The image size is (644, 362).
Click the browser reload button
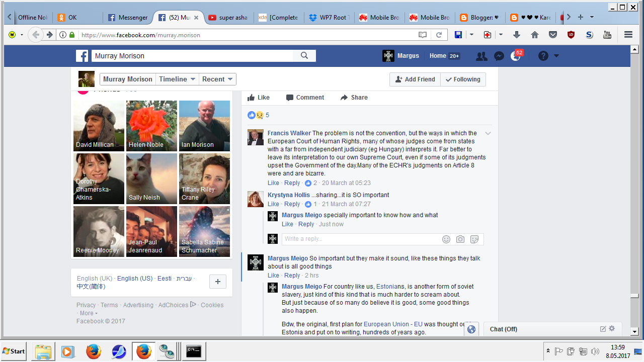pos(439,35)
